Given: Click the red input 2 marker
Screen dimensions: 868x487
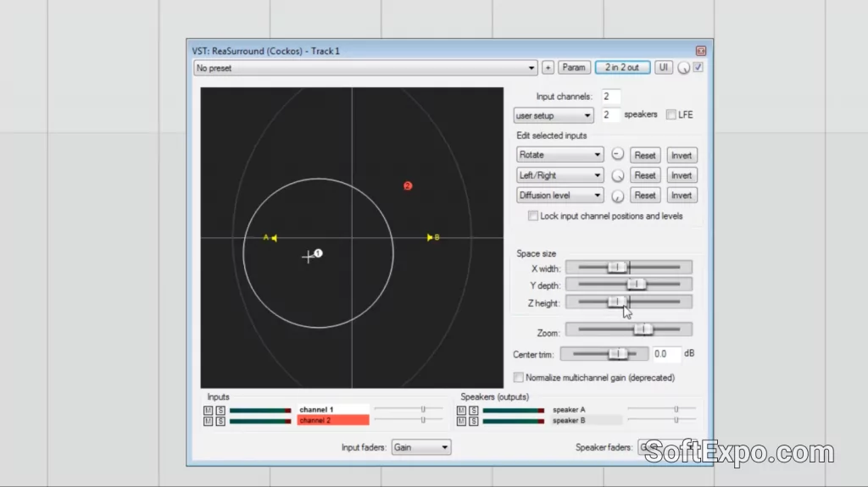Looking at the screenshot, I should pos(408,186).
